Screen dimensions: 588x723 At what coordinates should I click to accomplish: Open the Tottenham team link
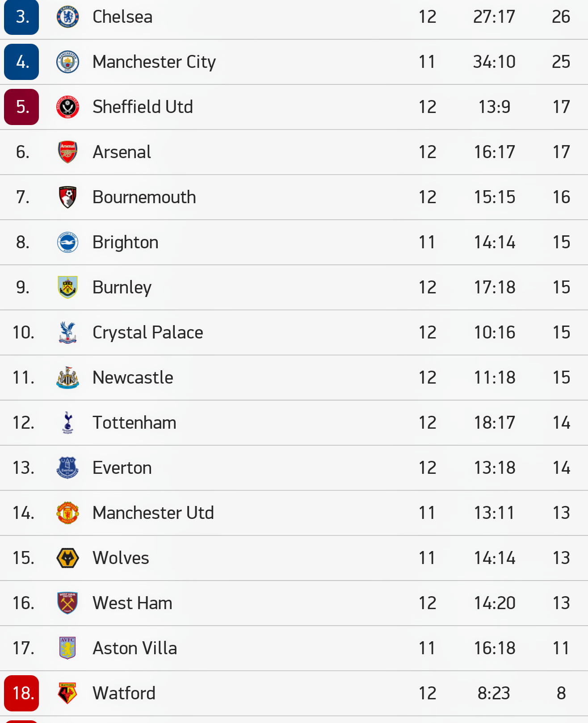pyautogui.click(x=134, y=423)
